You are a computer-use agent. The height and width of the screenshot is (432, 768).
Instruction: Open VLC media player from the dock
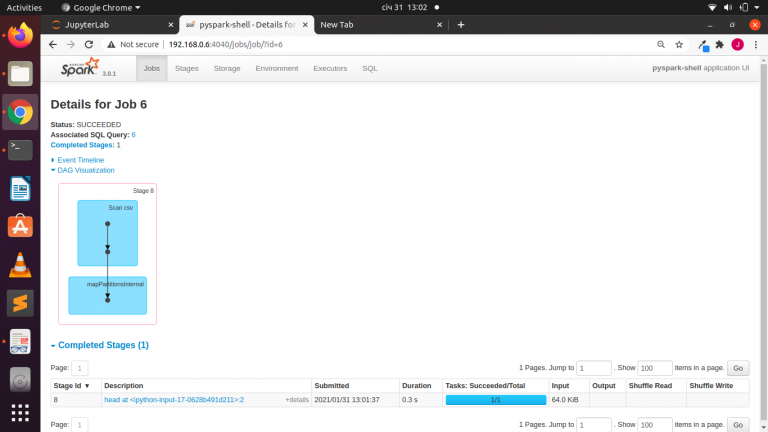(20, 264)
